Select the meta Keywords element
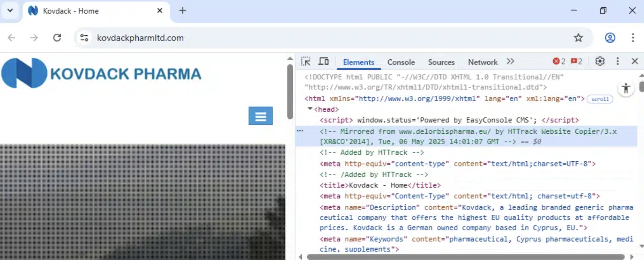Screen dimensions: 644x260 click(477, 244)
